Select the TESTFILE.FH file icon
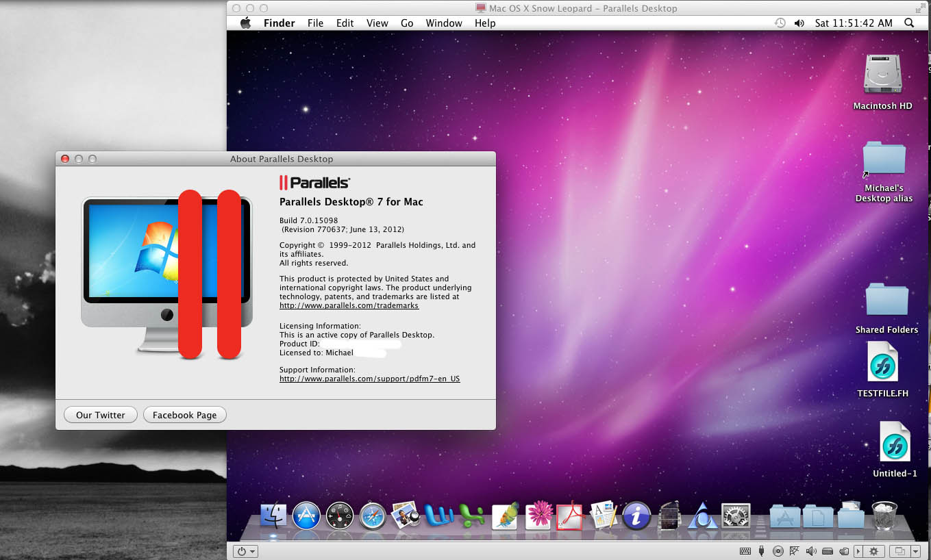The height and width of the screenshot is (560, 931). point(882,361)
